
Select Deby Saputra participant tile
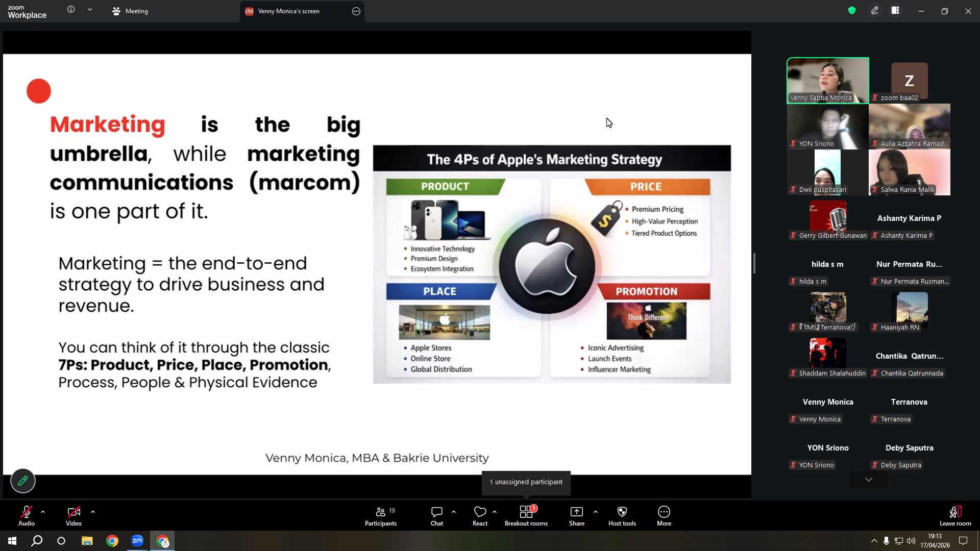(x=910, y=448)
